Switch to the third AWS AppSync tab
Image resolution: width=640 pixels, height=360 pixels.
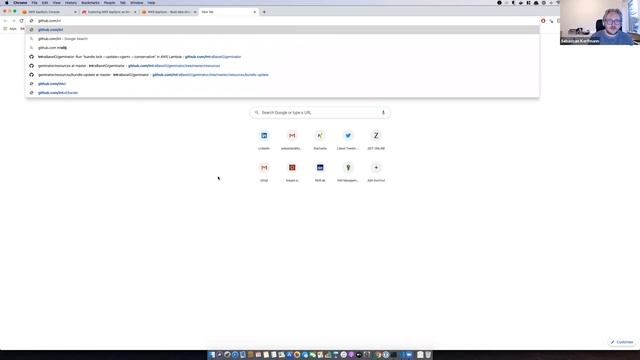(168, 12)
